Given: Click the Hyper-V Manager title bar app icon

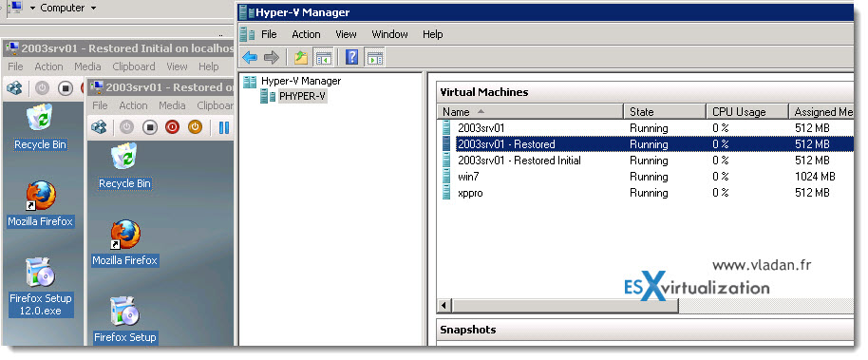Looking at the screenshot, I should pos(246,12).
